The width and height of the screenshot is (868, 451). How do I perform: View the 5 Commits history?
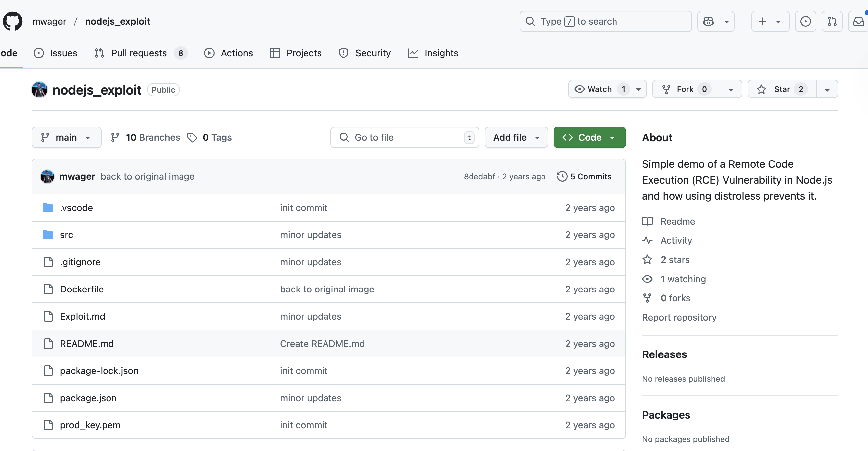(x=584, y=176)
